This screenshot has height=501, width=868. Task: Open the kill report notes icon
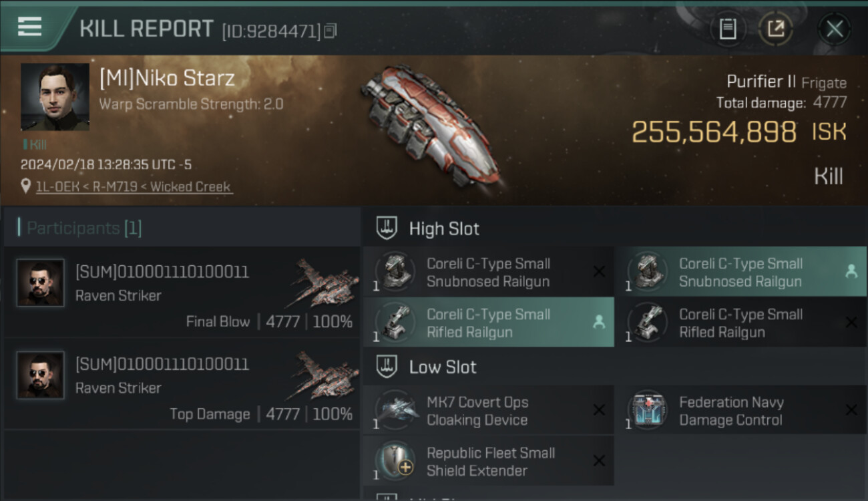click(x=728, y=29)
